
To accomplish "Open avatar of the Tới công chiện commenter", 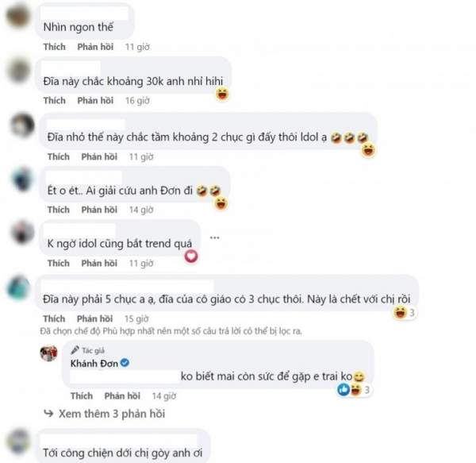I will [18, 442].
